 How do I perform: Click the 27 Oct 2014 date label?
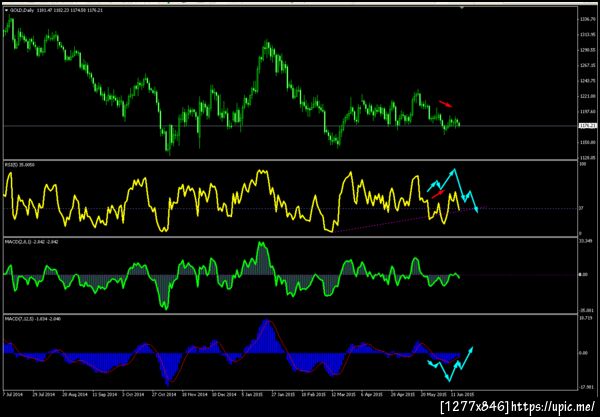pyautogui.click(x=164, y=394)
